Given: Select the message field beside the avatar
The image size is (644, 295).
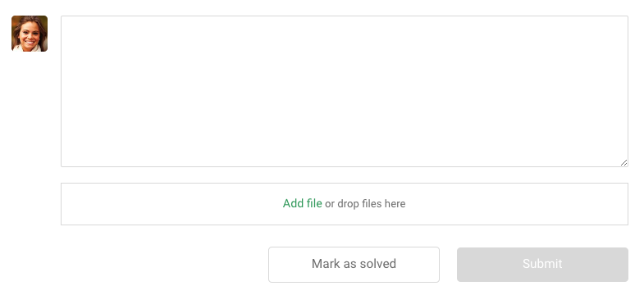Looking at the screenshot, I should 345,91.
